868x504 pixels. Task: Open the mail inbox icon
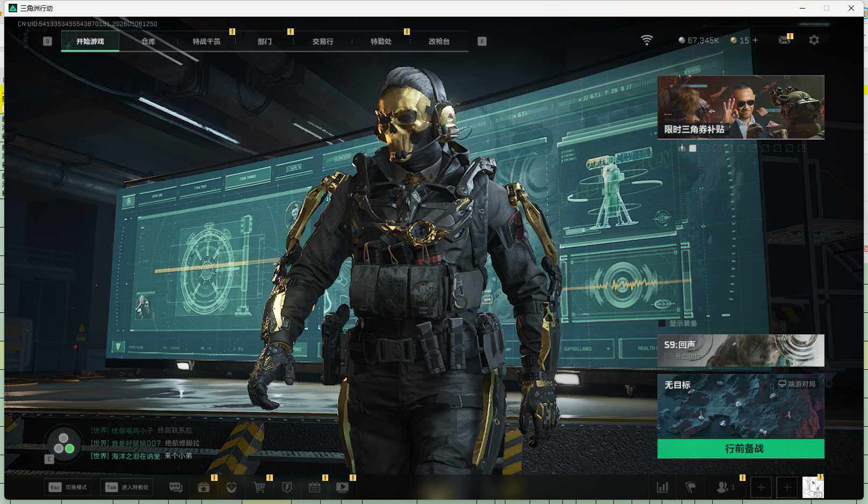click(x=785, y=40)
